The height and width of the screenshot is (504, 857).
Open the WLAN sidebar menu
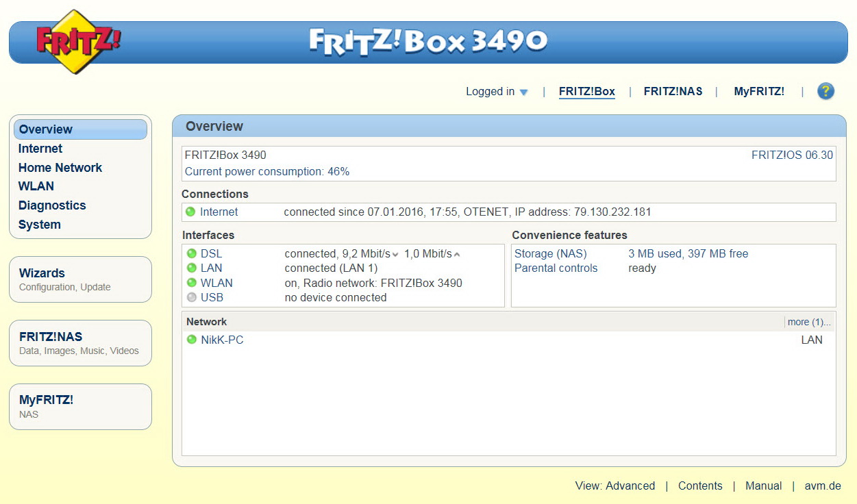click(36, 186)
